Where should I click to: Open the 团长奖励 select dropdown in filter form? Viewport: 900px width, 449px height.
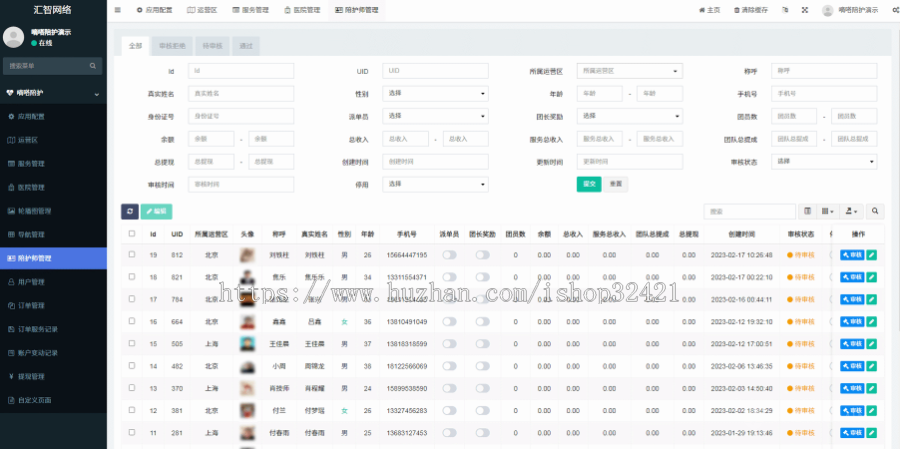[630, 116]
